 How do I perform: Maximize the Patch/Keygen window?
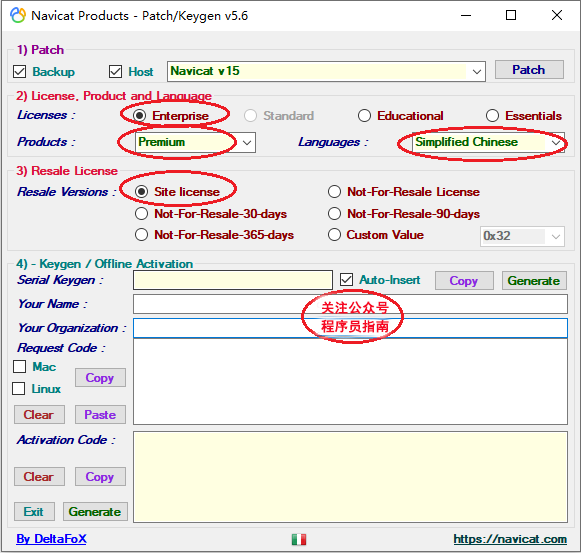(x=511, y=15)
